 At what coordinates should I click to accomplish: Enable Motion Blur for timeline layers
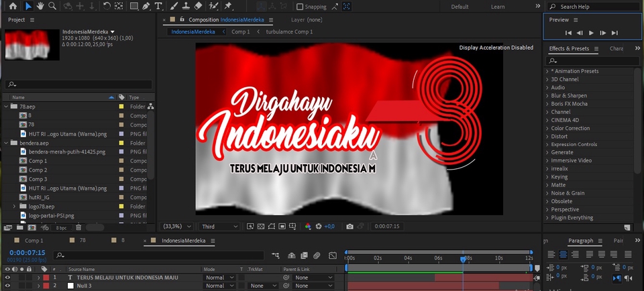[316, 255]
